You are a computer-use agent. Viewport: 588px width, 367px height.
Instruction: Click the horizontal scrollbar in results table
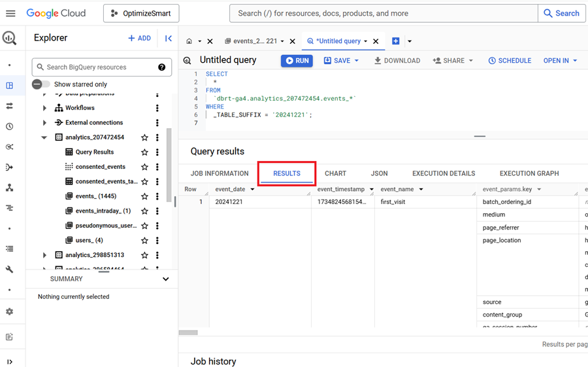pyautogui.click(x=188, y=332)
